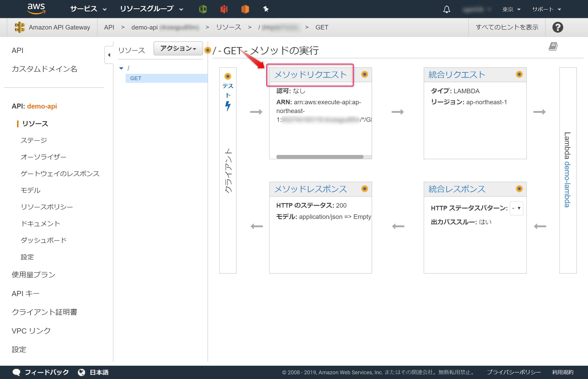Select the GET method in resource tree

tap(136, 78)
